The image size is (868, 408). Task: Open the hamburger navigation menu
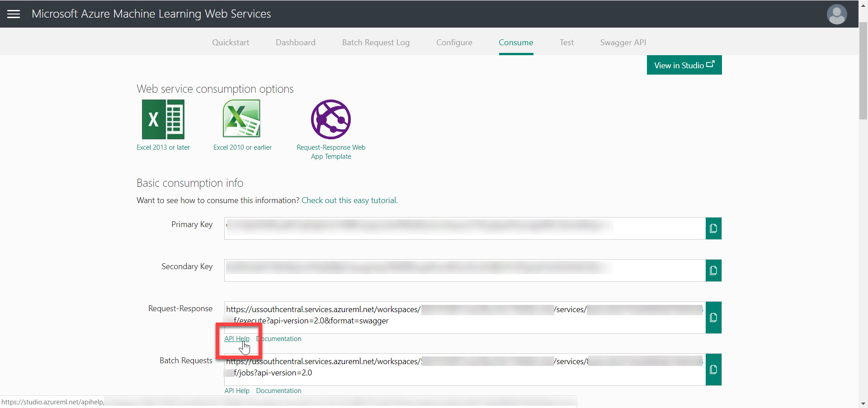[x=14, y=14]
